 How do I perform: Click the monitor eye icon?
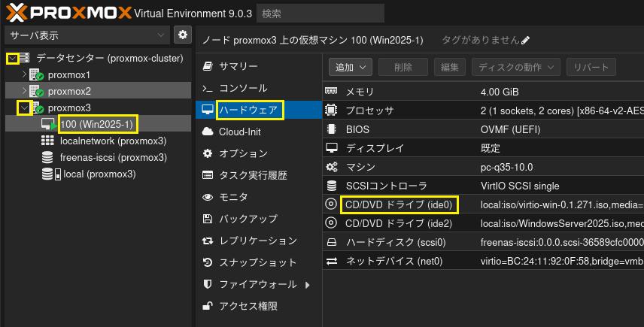point(208,198)
